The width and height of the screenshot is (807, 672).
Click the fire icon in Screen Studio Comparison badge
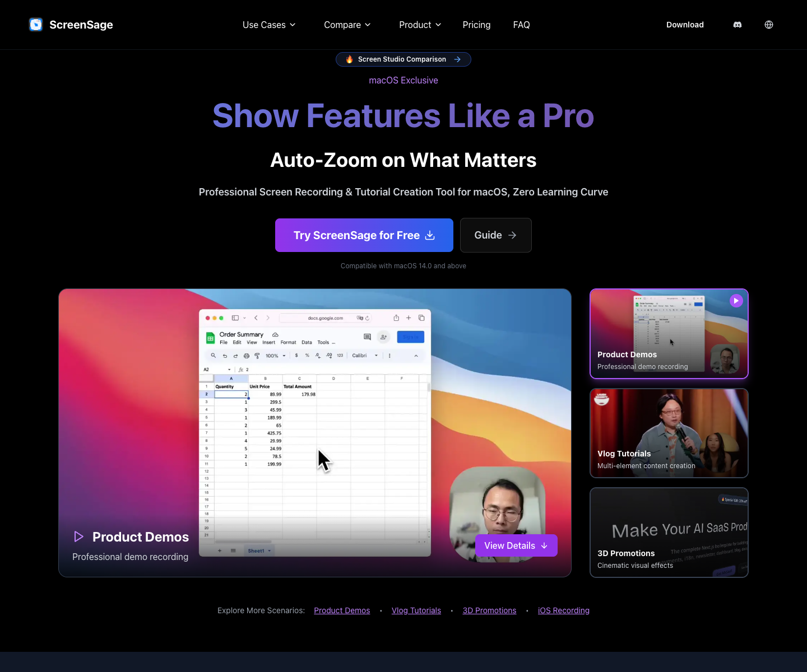click(x=349, y=59)
